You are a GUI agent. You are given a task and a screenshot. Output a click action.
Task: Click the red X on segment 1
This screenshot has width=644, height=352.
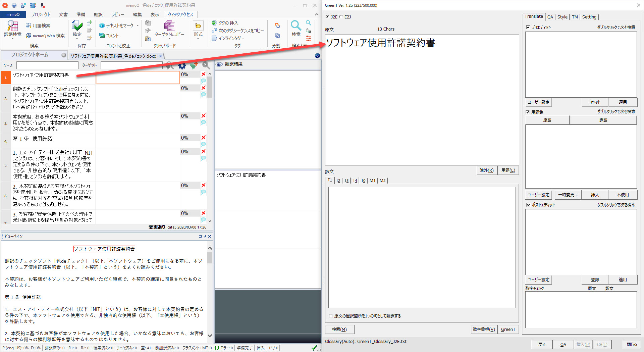[203, 74]
